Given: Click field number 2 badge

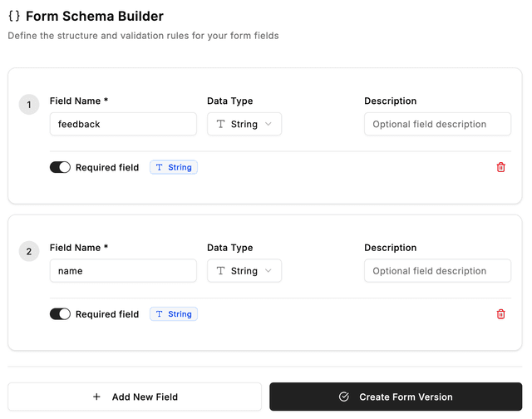Looking at the screenshot, I should pyautogui.click(x=29, y=251).
